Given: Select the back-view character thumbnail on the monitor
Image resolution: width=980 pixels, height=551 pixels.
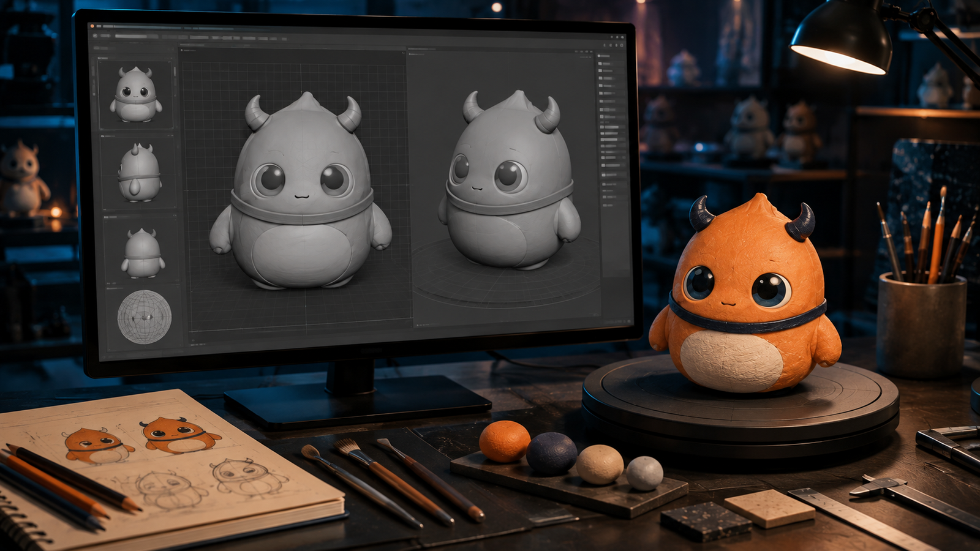Looking at the screenshot, I should [x=142, y=253].
